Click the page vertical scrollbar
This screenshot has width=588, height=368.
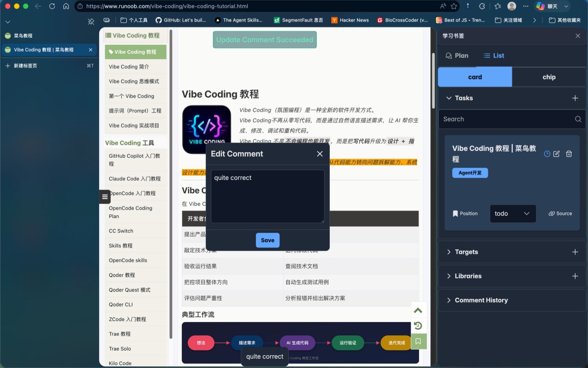tap(433, 81)
